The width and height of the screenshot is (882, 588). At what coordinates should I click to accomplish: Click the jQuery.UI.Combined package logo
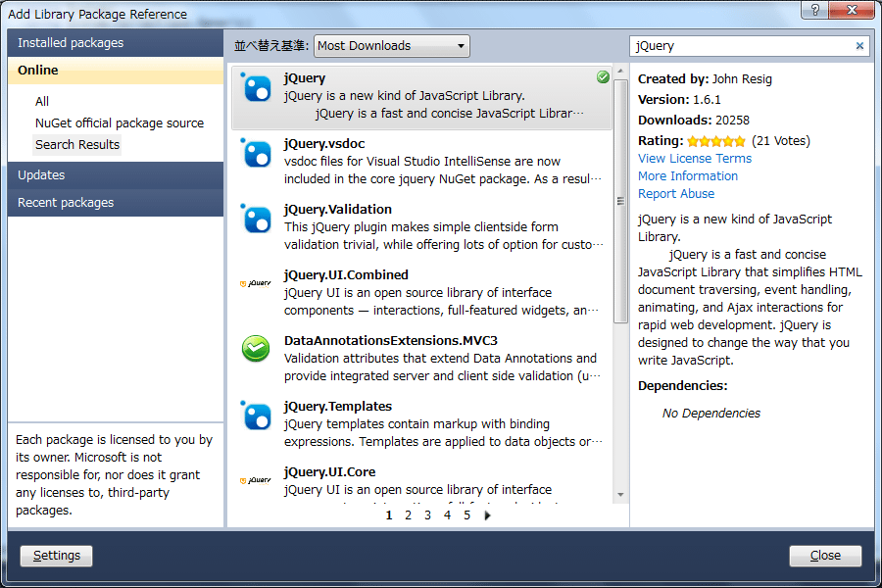pyautogui.click(x=256, y=283)
